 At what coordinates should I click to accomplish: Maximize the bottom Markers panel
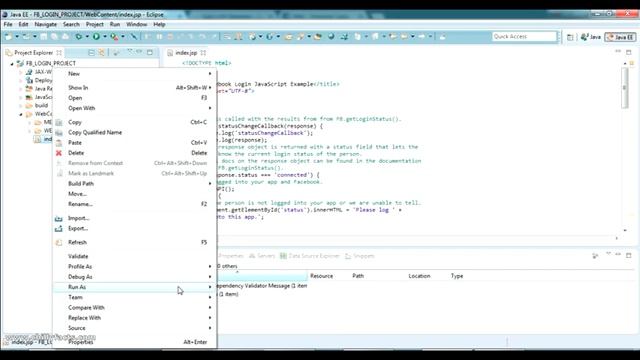629,256
